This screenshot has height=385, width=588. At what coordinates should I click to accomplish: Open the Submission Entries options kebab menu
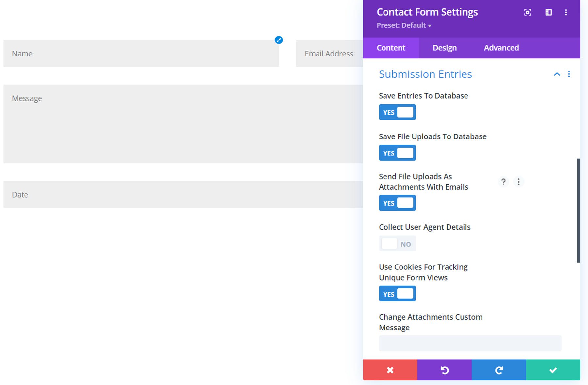pyautogui.click(x=569, y=74)
